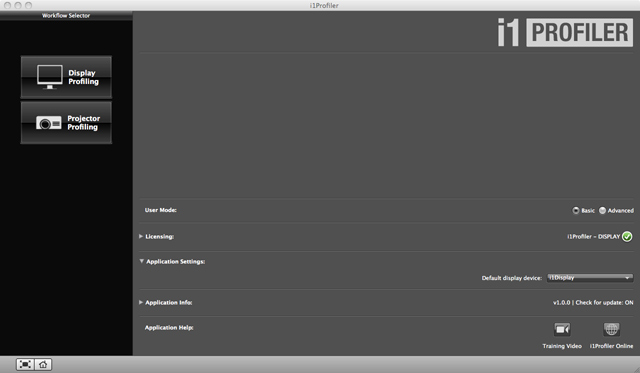Click the i1 PROFILER logo
Viewport: 640px width, 373px height.
565,32
